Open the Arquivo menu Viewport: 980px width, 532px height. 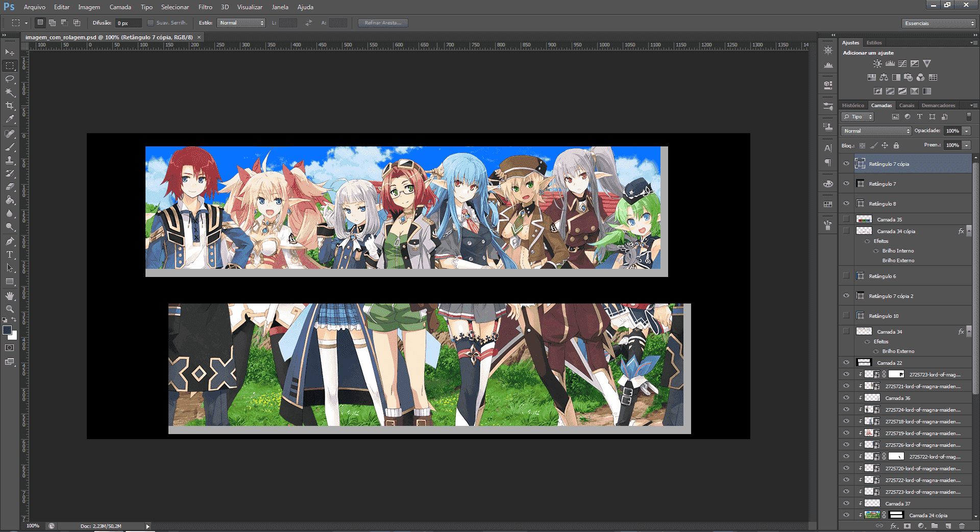[35, 7]
